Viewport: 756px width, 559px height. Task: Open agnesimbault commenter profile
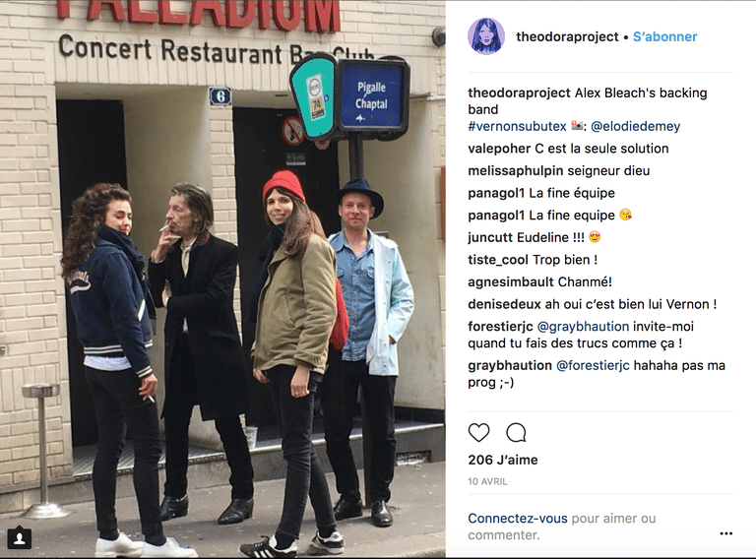click(504, 282)
